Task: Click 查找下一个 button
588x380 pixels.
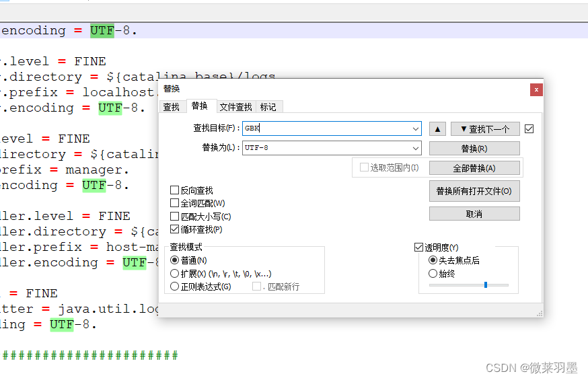Action: coord(485,129)
